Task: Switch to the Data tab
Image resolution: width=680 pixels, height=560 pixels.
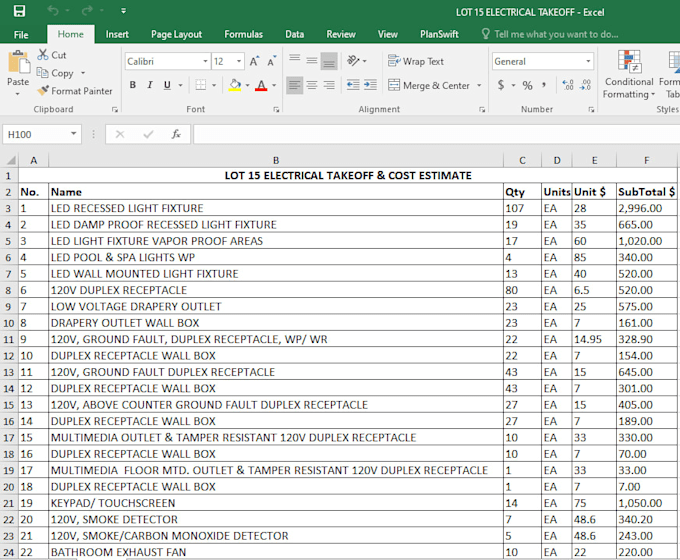Action: pyautogui.click(x=294, y=34)
